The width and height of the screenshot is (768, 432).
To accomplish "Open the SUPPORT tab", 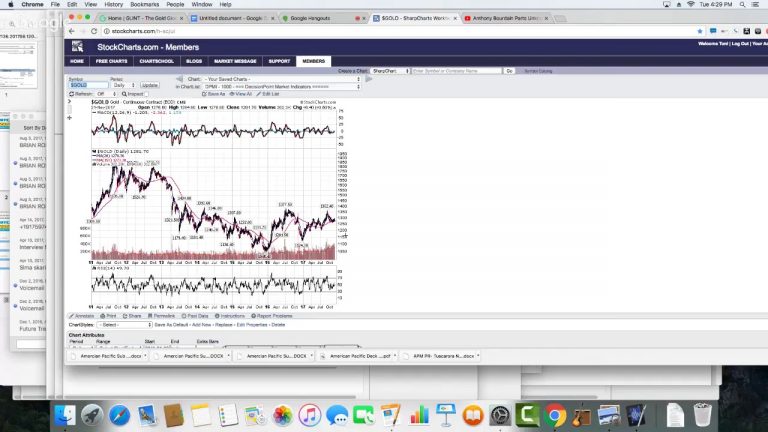I will (279, 61).
